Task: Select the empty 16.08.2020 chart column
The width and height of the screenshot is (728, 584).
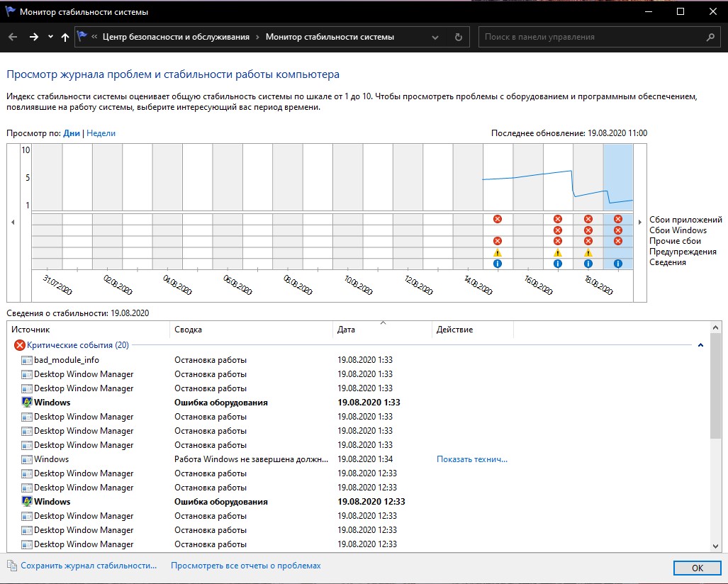Action: point(528,206)
